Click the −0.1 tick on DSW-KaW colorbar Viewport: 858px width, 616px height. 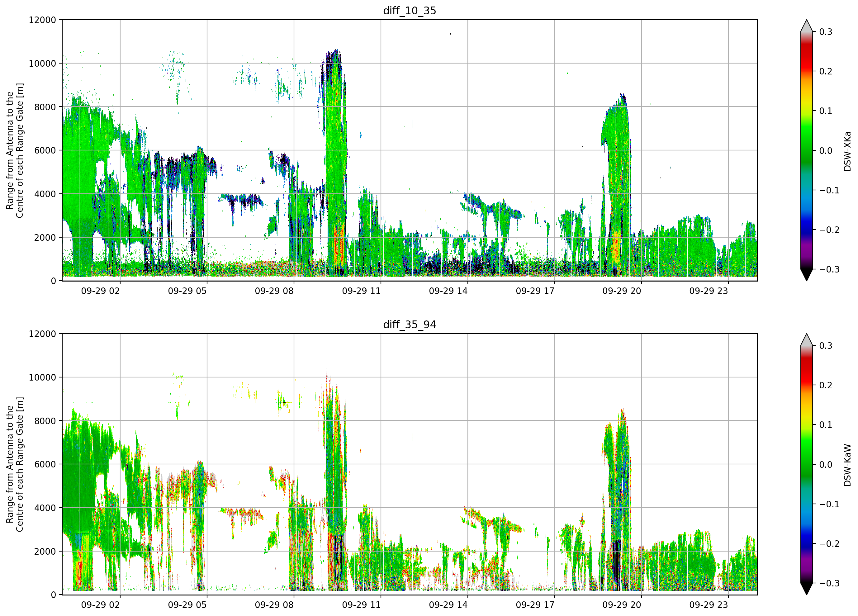(829, 505)
